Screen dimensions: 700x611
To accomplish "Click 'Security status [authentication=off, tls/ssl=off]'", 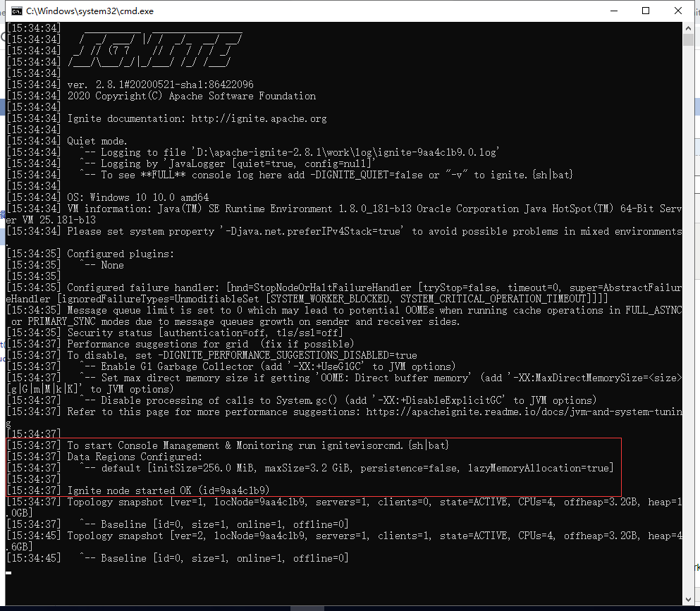I will click(x=205, y=333).
